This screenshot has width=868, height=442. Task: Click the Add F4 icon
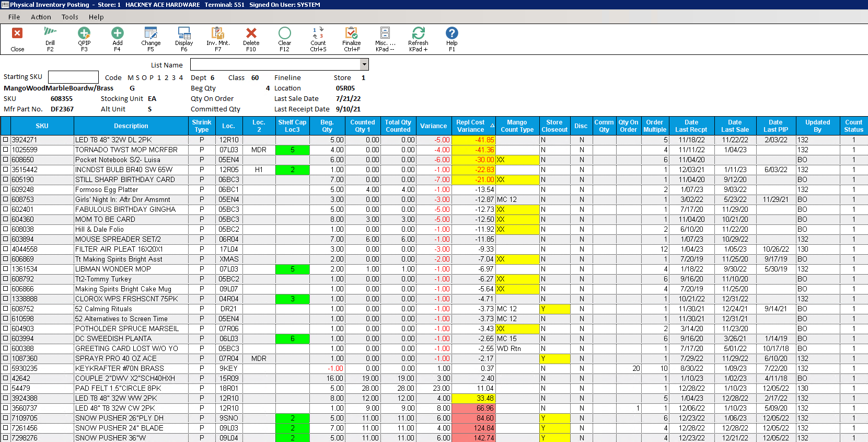[118, 39]
